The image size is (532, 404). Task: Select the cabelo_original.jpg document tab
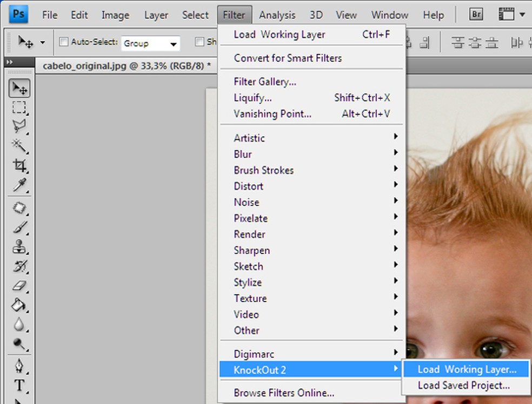(127, 65)
